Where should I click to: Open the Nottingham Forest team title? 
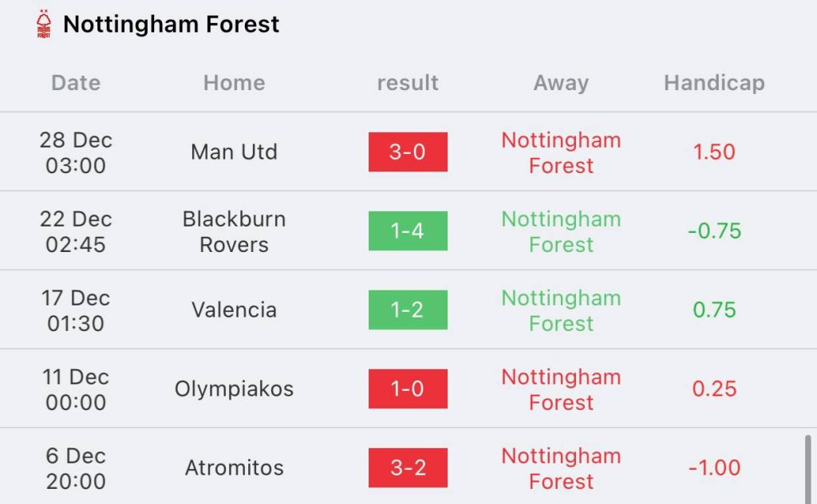[171, 25]
